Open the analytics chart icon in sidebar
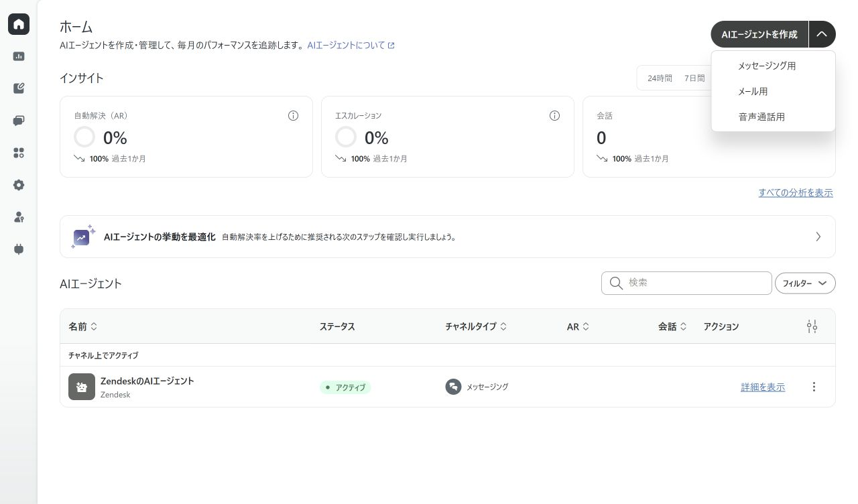This screenshot has width=858, height=504. (19, 56)
